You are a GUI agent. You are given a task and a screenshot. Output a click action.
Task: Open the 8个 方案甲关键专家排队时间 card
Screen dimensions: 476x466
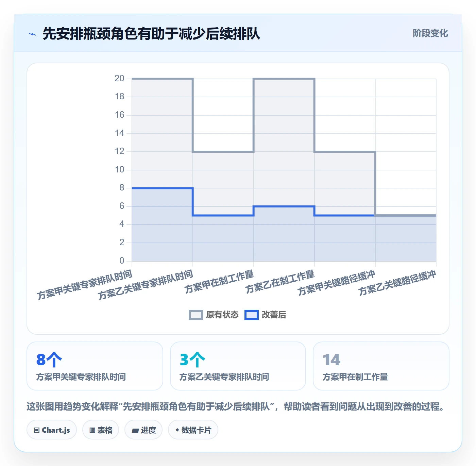[x=95, y=366]
